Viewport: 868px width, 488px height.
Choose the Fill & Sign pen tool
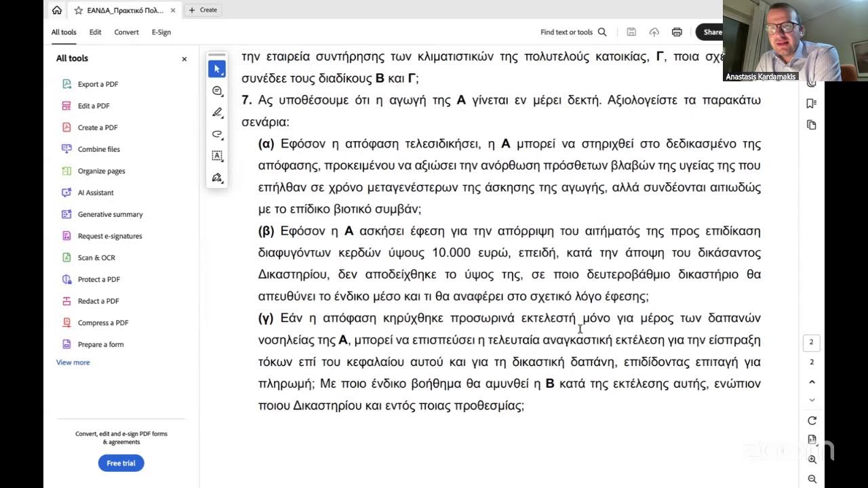(x=217, y=178)
